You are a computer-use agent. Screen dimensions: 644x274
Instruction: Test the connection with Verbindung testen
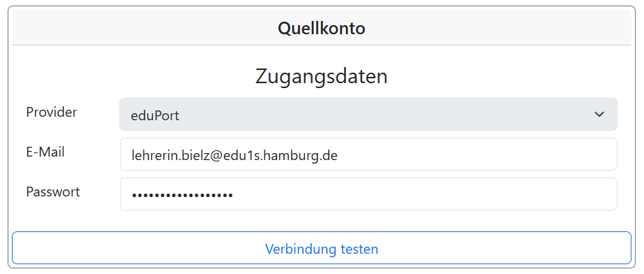322,249
